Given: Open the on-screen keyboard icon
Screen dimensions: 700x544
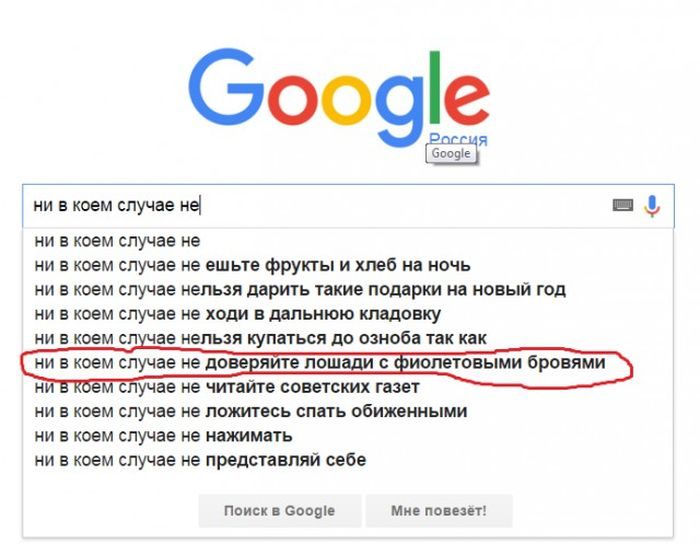Looking at the screenshot, I should tap(623, 206).
